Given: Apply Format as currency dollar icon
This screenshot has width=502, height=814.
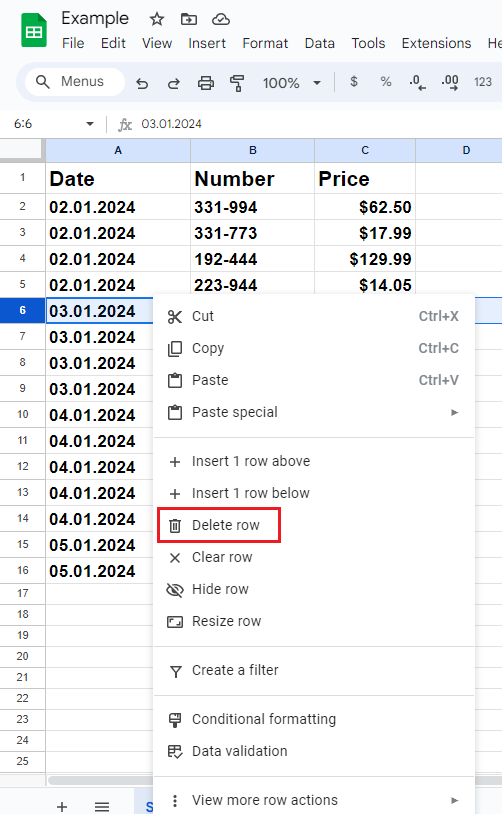Looking at the screenshot, I should pyautogui.click(x=354, y=82).
